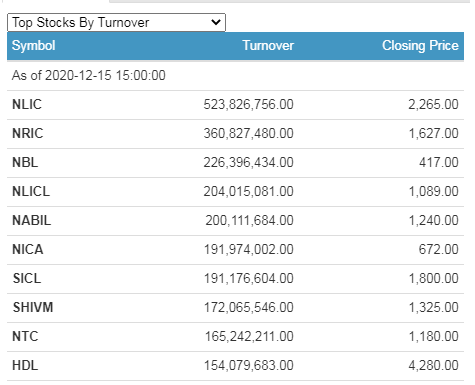This screenshot has height=385, width=475.
Task: Select the NBL symbol
Action: pos(25,162)
